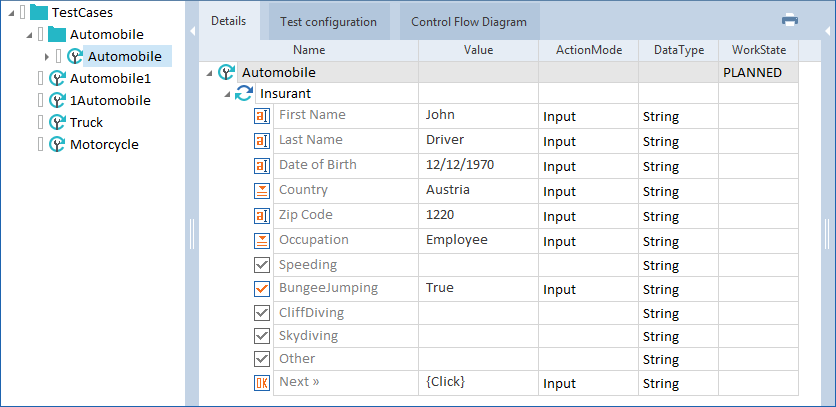Click the First Name text field icon
This screenshot has height=407, width=836.
click(262, 116)
